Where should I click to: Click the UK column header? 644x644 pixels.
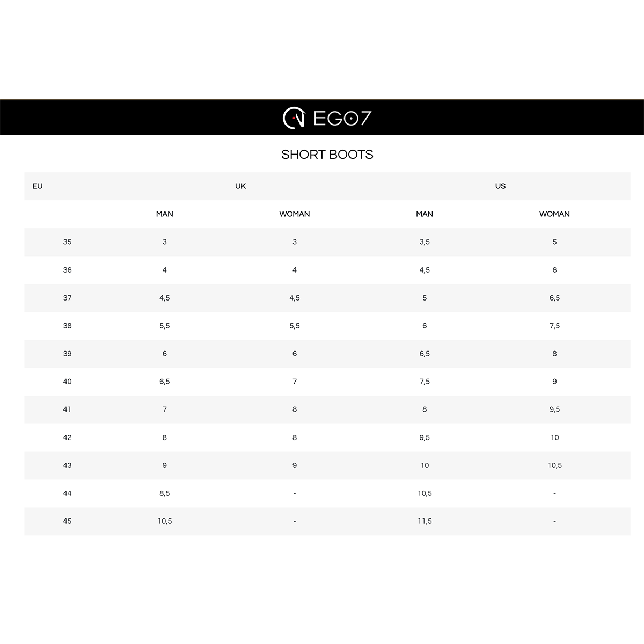[240, 186]
